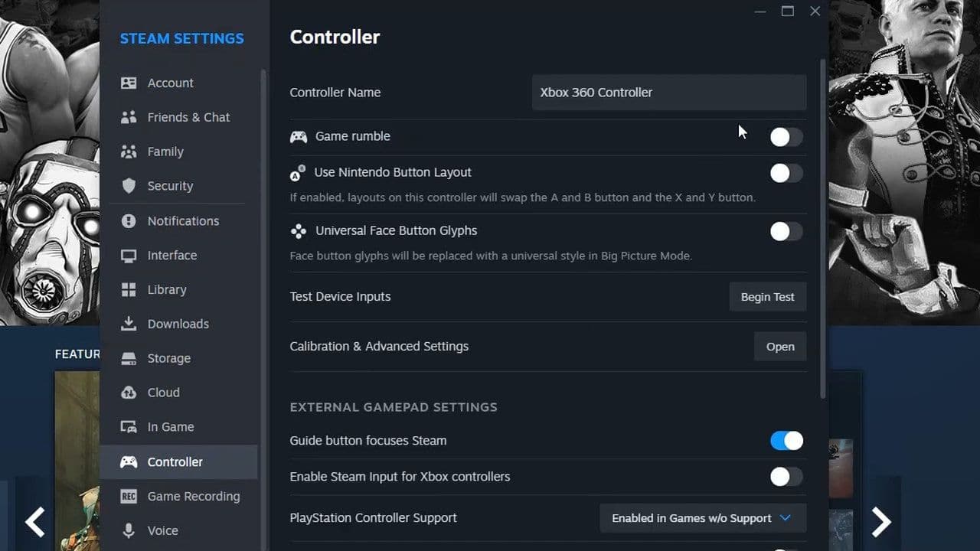Click the Downloads arrow icon
980x551 pixels.
(129, 324)
